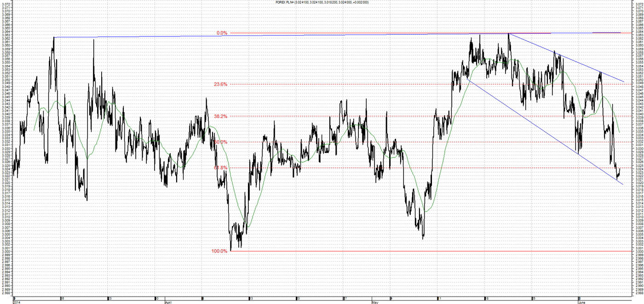Select the 23.6% Fibonacci retracement label
The width and height of the screenshot is (644, 304).
coord(221,84)
